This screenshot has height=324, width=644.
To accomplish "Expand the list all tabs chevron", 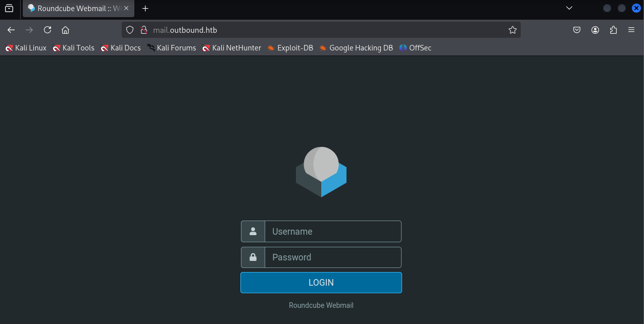I will 569,8.
